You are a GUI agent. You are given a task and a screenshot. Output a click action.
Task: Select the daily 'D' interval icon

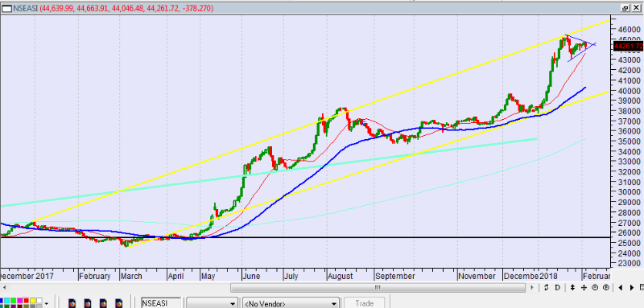(556, 288)
